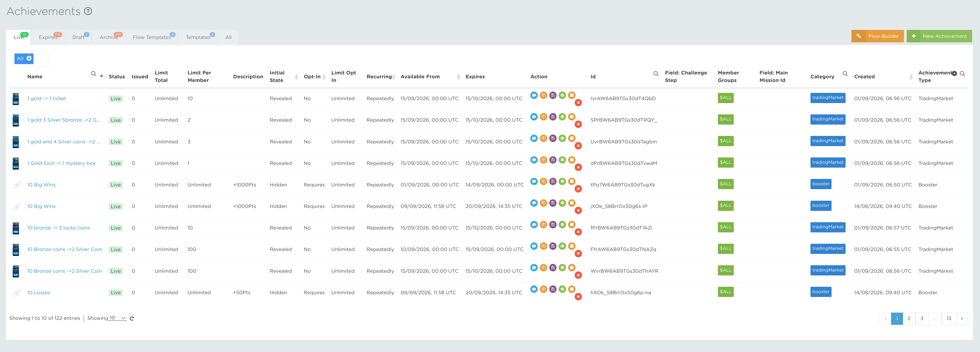Click the orange stop icon for '10 bronze -> 3 lucky coins'
This screenshot has height=352, width=980.
[571, 224]
